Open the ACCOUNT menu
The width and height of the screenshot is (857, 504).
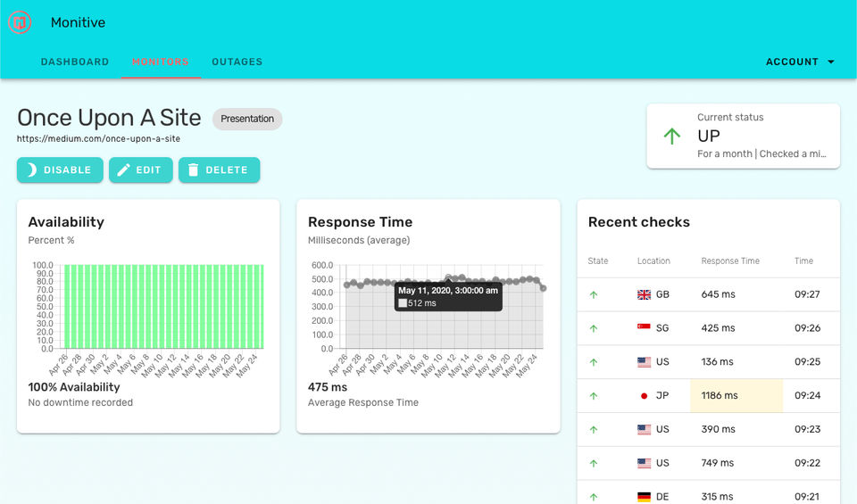coord(800,62)
